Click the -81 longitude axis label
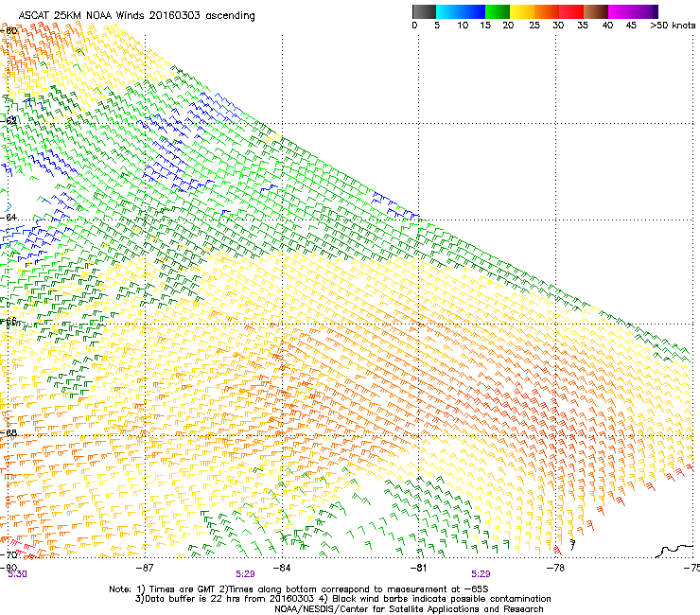The width and height of the screenshot is (700, 615). (x=418, y=568)
